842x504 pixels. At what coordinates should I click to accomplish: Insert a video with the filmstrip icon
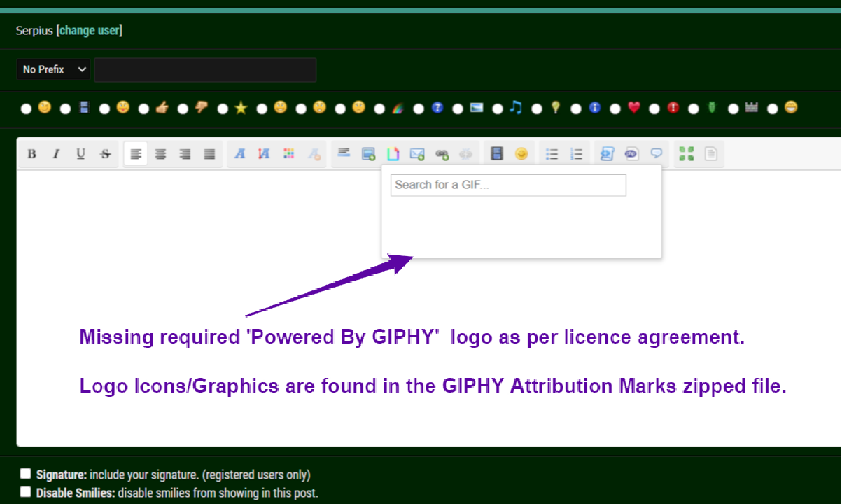coord(497,154)
